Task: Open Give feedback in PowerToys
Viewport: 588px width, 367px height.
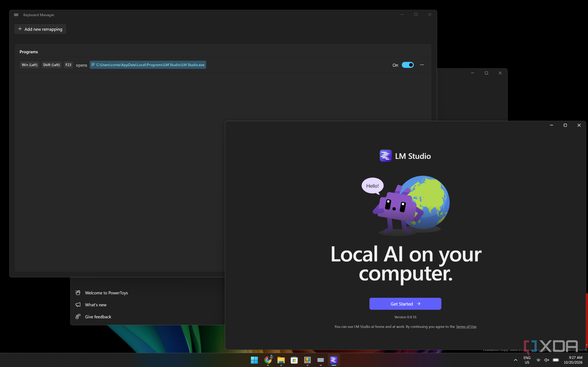Action: pyautogui.click(x=98, y=317)
